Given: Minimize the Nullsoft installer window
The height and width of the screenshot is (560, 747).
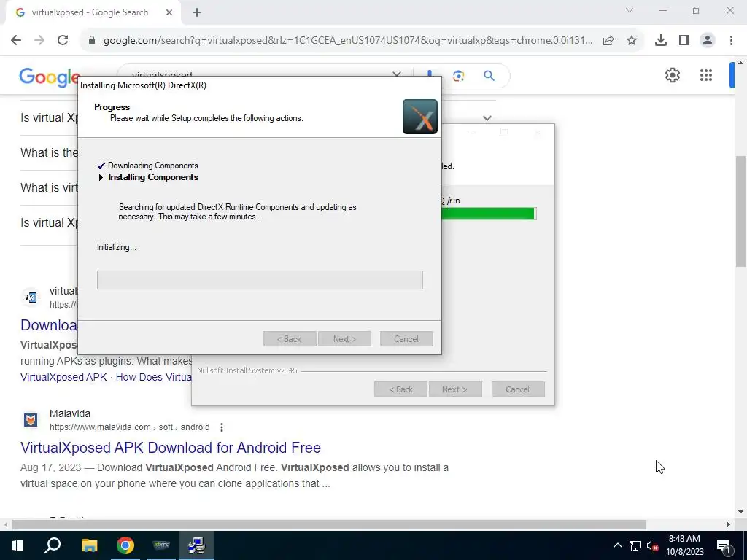Looking at the screenshot, I should click(471, 133).
